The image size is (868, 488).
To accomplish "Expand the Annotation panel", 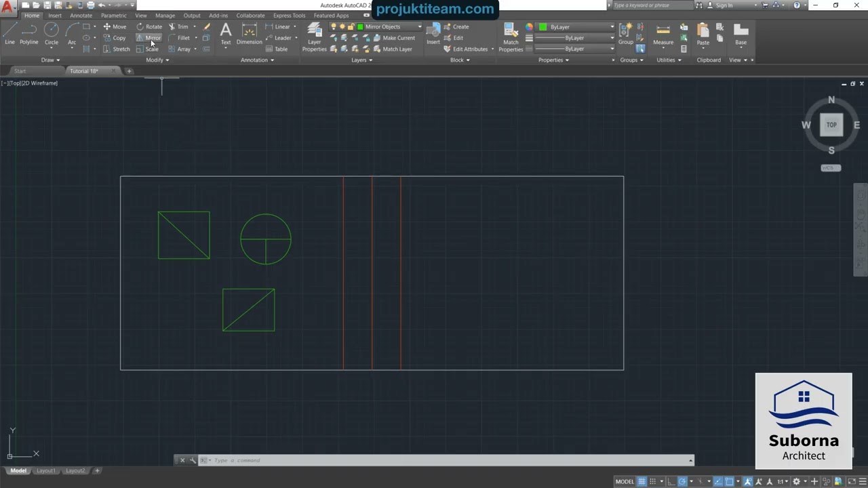I will 258,60.
